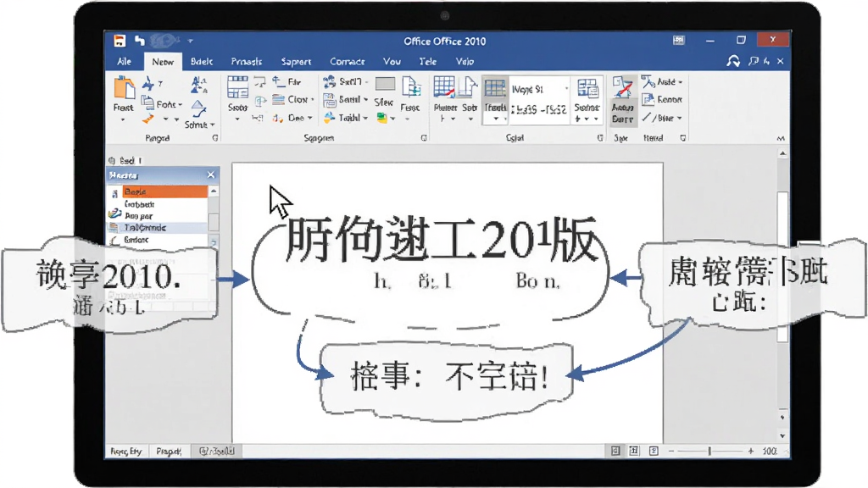Click the large Frast clipboard icon
This screenshot has width=868, height=488.
click(124, 88)
